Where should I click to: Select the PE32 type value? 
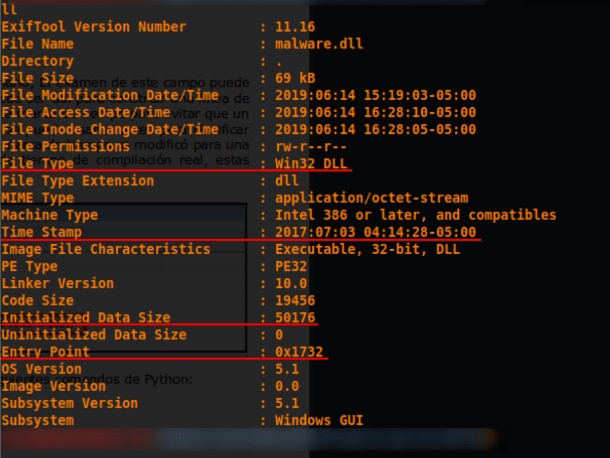coord(291,266)
